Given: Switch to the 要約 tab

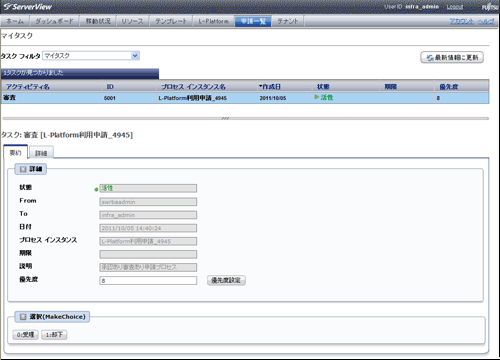Looking at the screenshot, I should click(x=15, y=153).
